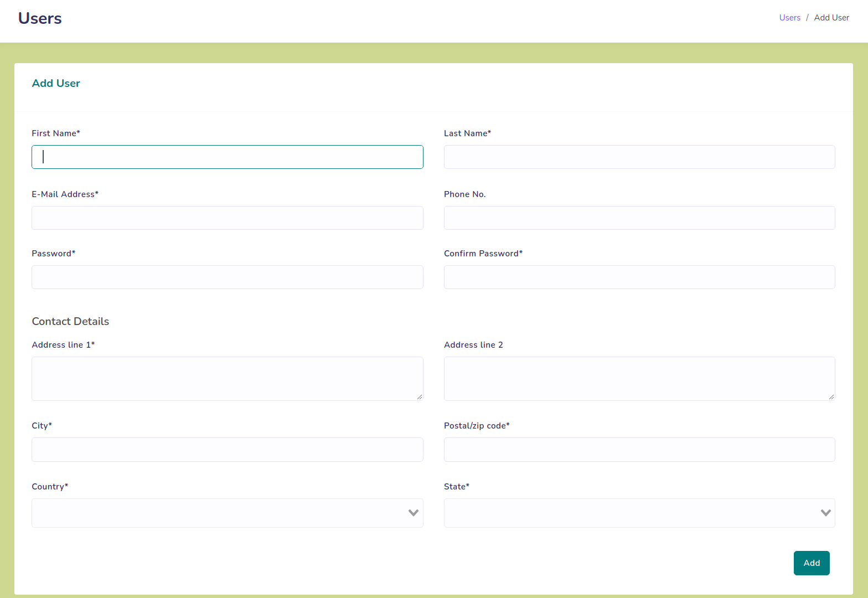The height and width of the screenshot is (598, 868).
Task: Click the Confirm Password field
Action: tap(639, 277)
